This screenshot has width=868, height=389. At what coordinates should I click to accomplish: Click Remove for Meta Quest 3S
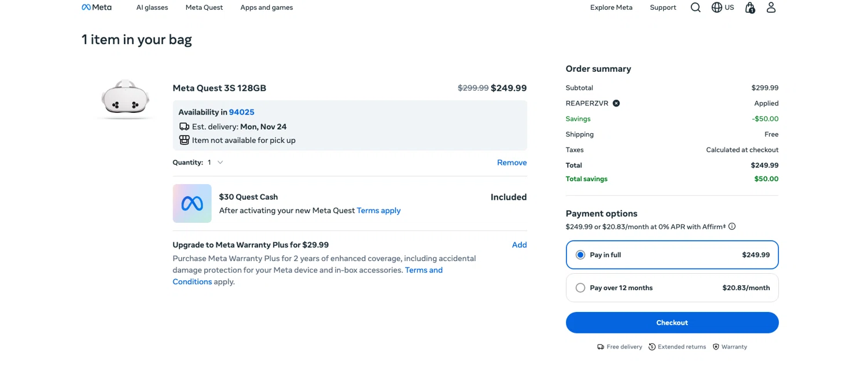coord(512,163)
